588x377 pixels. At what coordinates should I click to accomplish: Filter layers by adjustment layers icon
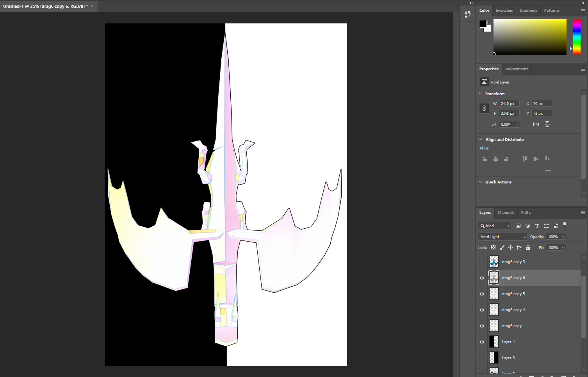527,226
